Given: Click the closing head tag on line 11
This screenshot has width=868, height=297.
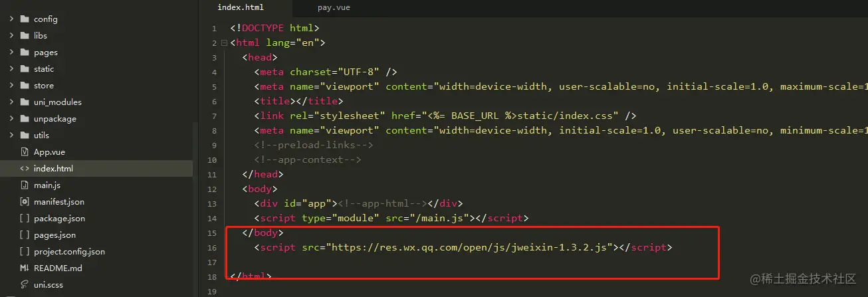Looking at the screenshot, I should pos(263,175).
